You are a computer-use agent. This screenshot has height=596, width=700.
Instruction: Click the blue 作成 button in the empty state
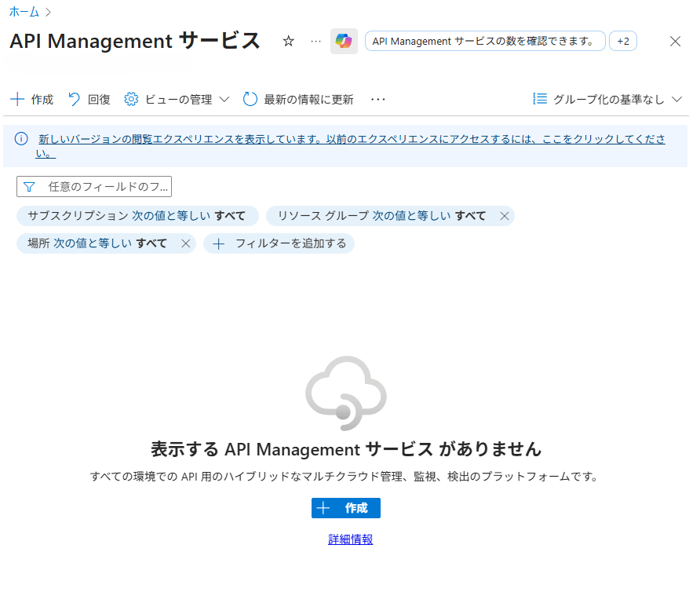point(346,508)
